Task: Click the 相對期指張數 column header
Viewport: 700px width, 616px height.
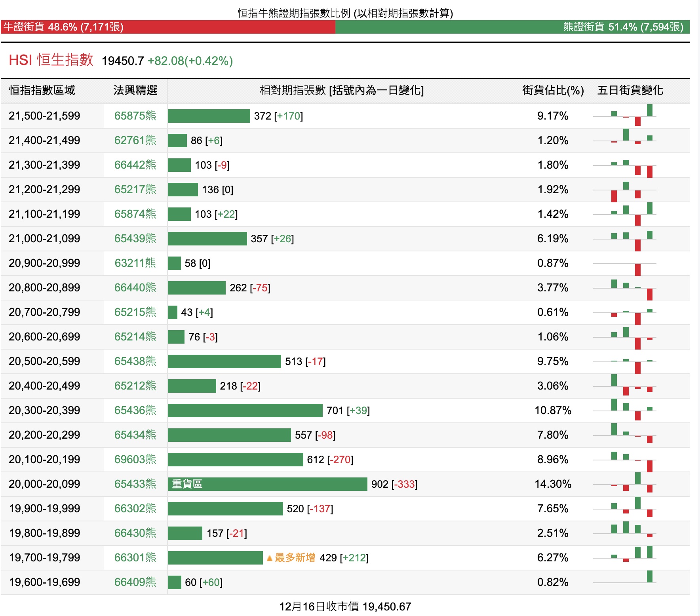Action: click(341, 90)
